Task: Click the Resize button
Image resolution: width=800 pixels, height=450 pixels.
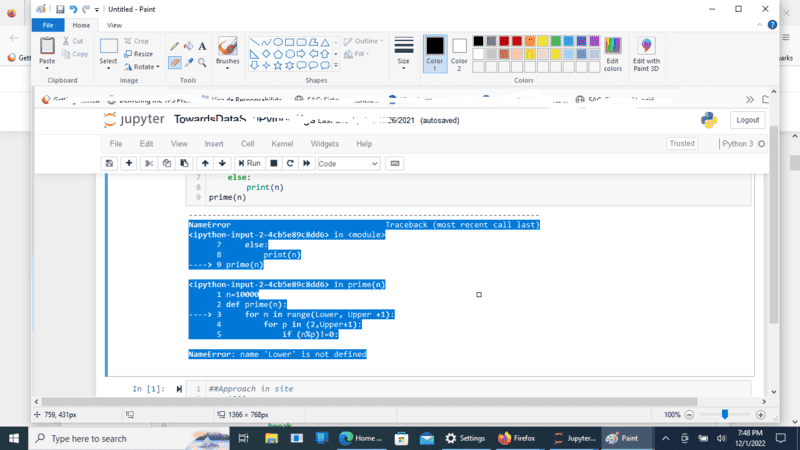Action: [138, 54]
